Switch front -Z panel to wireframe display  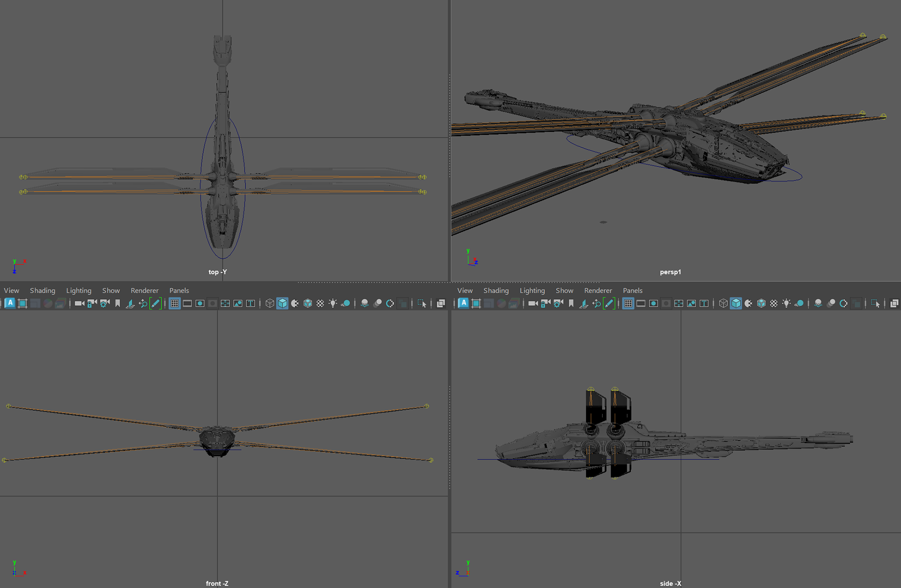(270, 303)
